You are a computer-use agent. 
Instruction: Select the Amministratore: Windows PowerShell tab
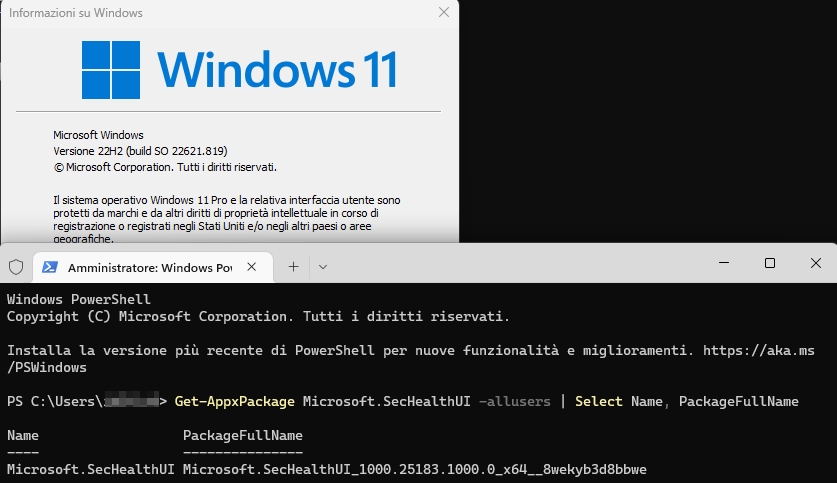[x=153, y=267]
